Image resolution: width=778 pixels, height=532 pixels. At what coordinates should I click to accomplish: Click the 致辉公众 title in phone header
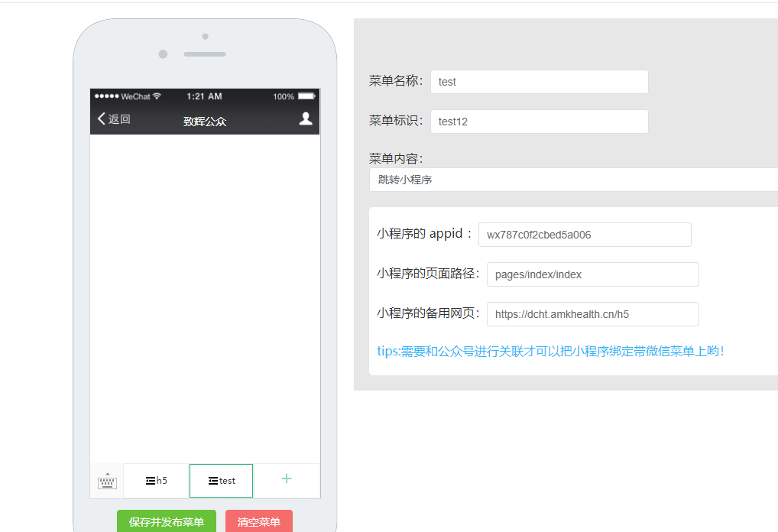205,122
